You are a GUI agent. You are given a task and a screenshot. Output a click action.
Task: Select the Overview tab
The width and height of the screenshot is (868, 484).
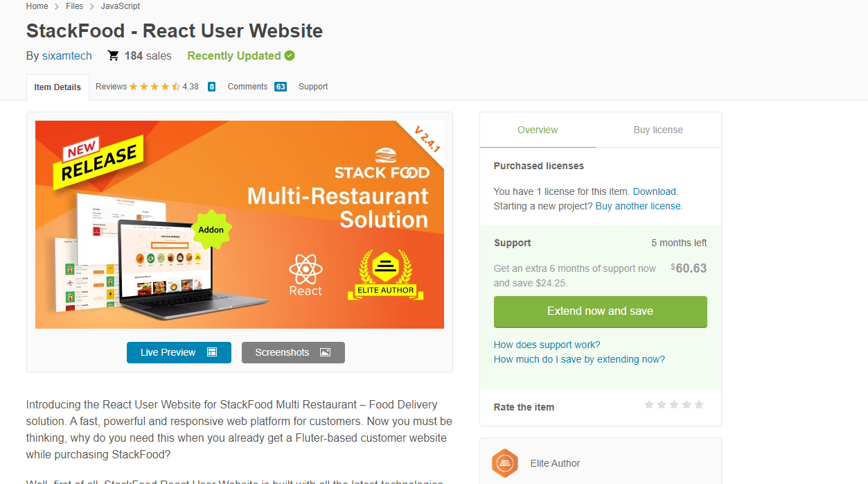(x=538, y=130)
